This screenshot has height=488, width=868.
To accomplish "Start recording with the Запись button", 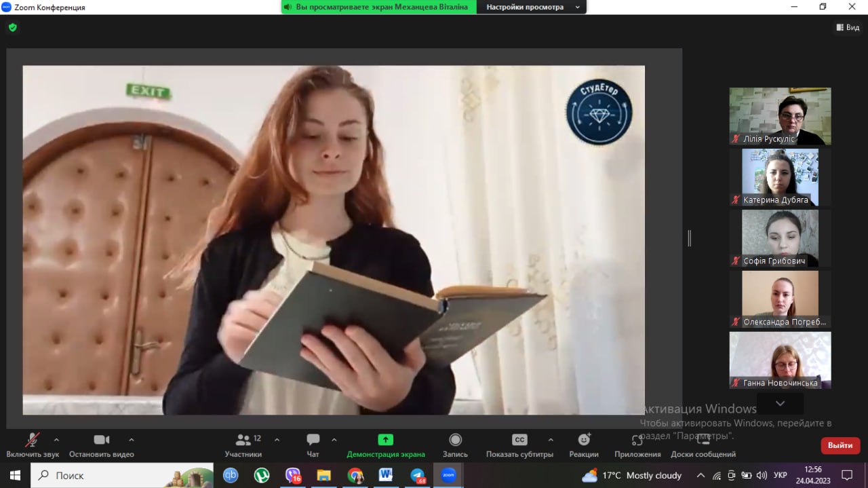I will pyautogui.click(x=455, y=440).
